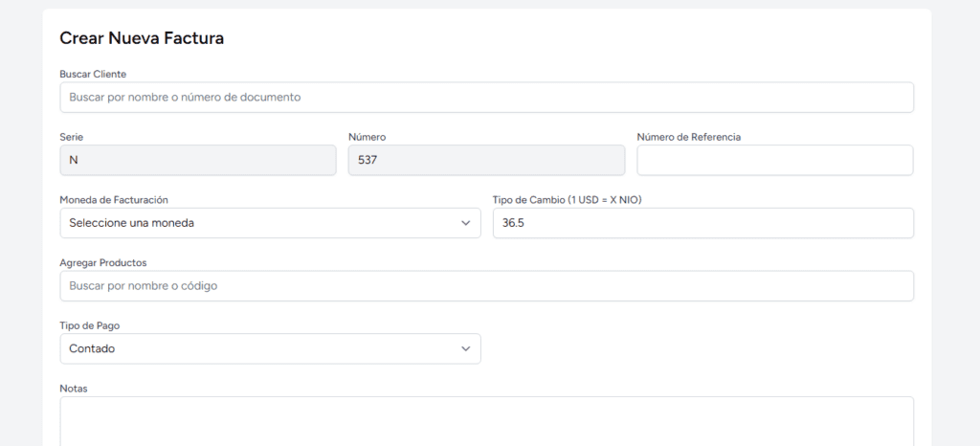Click the Buscar Cliente label
The height and width of the screenshot is (446, 980).
tap(93, 74)
